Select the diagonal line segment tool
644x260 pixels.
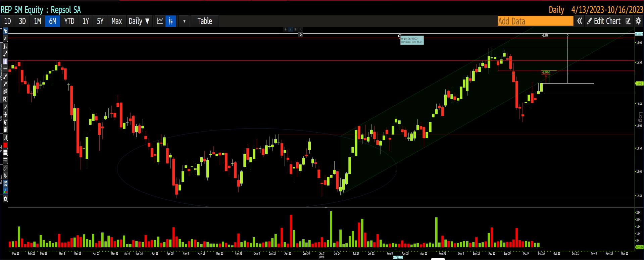pos(5,76)
